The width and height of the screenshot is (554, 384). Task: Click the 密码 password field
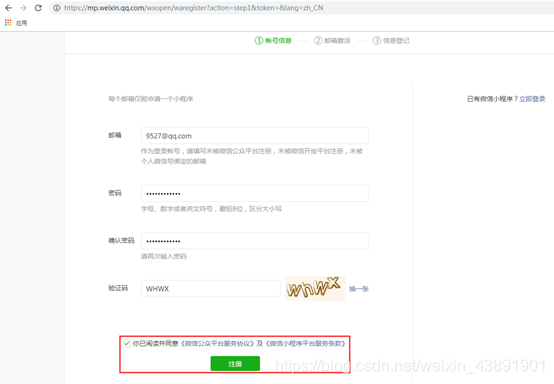click(x=255, y=193)
